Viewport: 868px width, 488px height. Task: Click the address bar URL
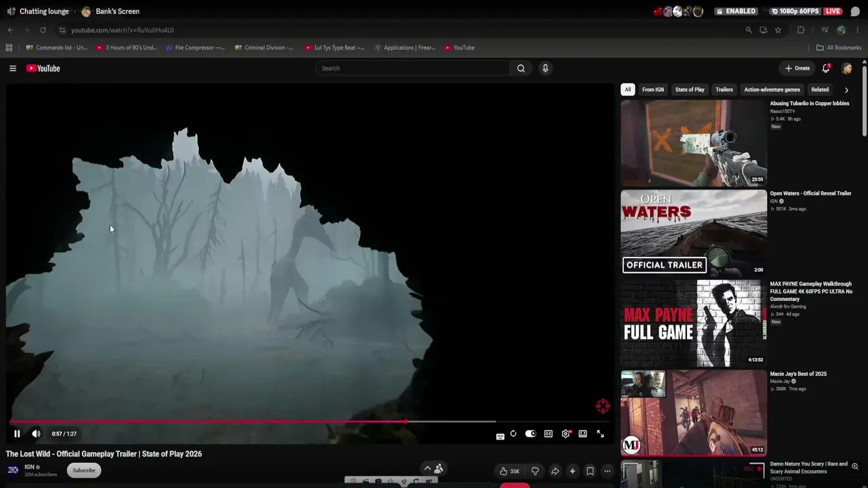pyautogui.click(x=123, y=30)
